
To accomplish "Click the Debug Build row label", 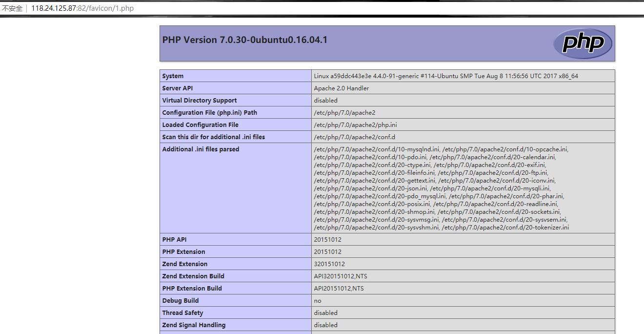I will click(x=180, y=301).
